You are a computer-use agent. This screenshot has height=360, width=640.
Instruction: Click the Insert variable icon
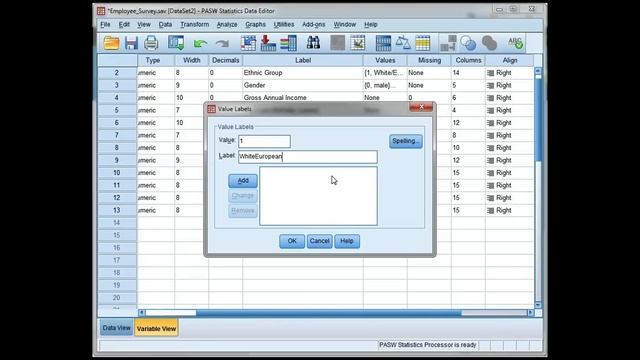pyautogui.click(x=357, y=43)
